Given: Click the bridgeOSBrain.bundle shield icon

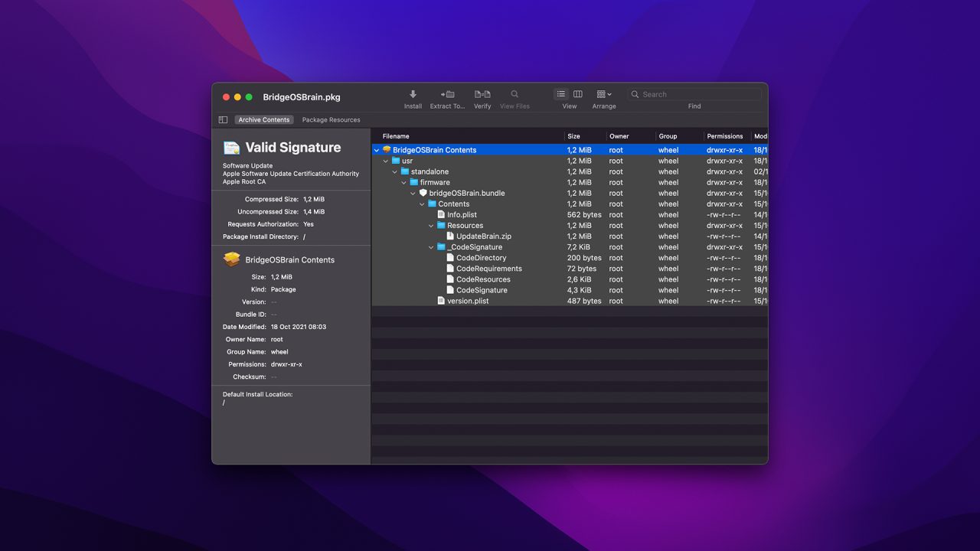Looking at the screenshot, I should pyautogui.click(x=423, y=194).
